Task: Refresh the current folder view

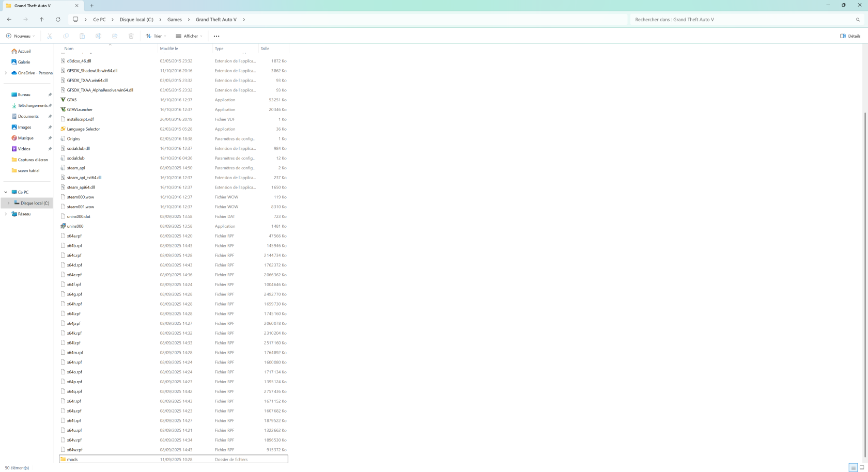Action: tap(58, 20)
